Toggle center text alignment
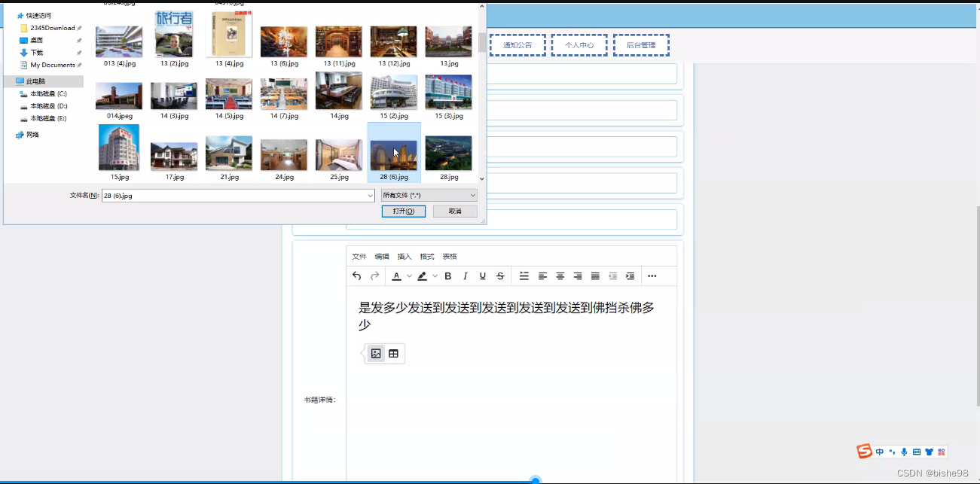 pyautogui.click(x=560, y=276)
